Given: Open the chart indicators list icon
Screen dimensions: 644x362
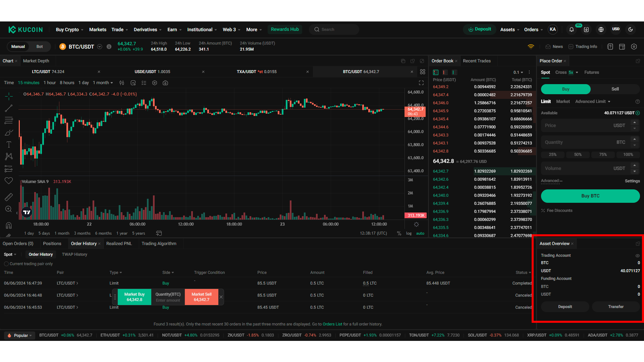Looking at the screenshot, I should [x=144, y=83].
